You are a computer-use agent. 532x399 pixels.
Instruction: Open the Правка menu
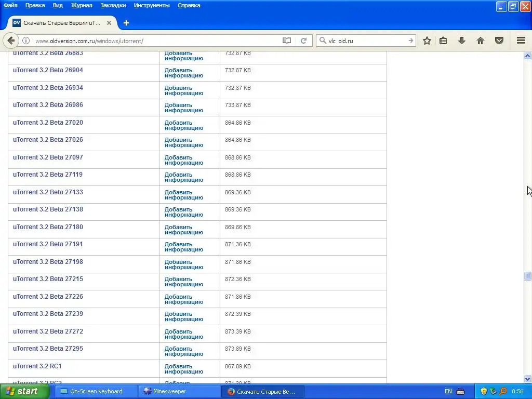point(35,5)
